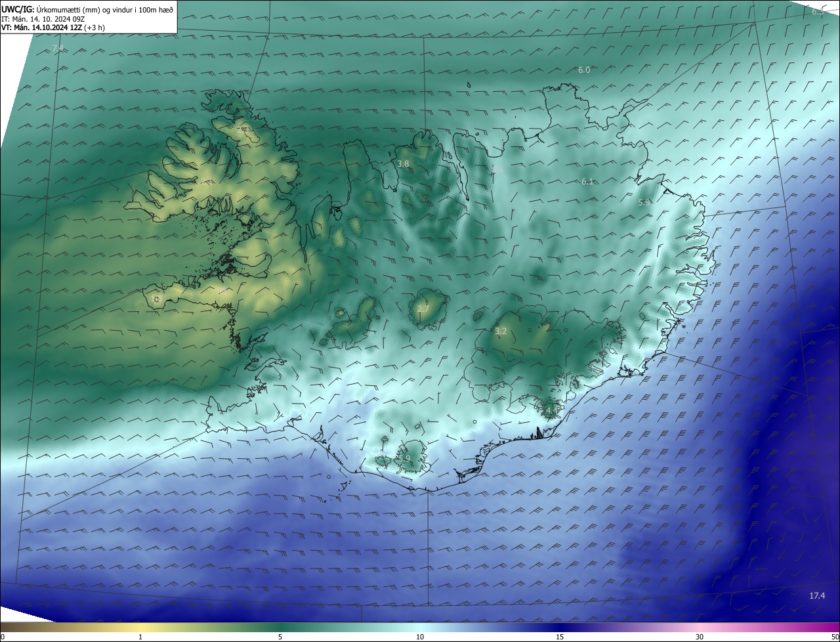
Task: Select the 10 tick on the color legend
Action: point(420,637)
